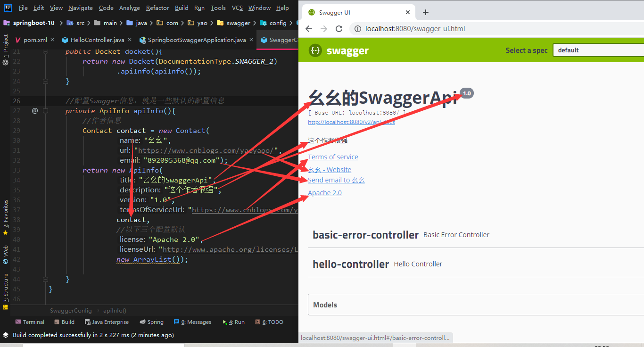Image resolution: width=644 pixels, height=347 pixels.
Task: Expand the basic-error-controller section
Action: pos(476,235)
